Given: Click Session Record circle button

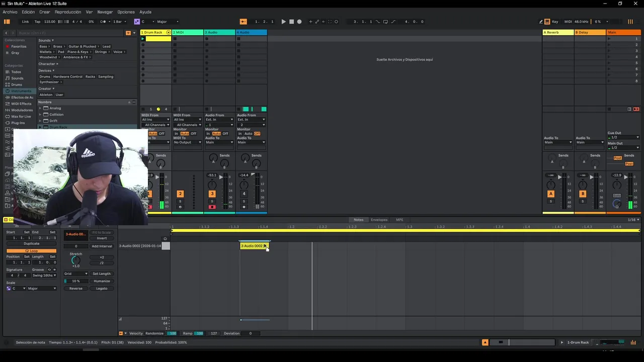Looking at the screenshot, I should 337,22.
